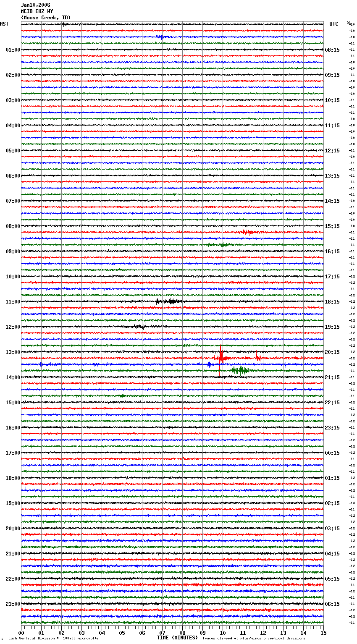Image resolution: width=357 pixels, height=644 pixels.
Task: Select the 11:00 MST time label
Action: 13,302
